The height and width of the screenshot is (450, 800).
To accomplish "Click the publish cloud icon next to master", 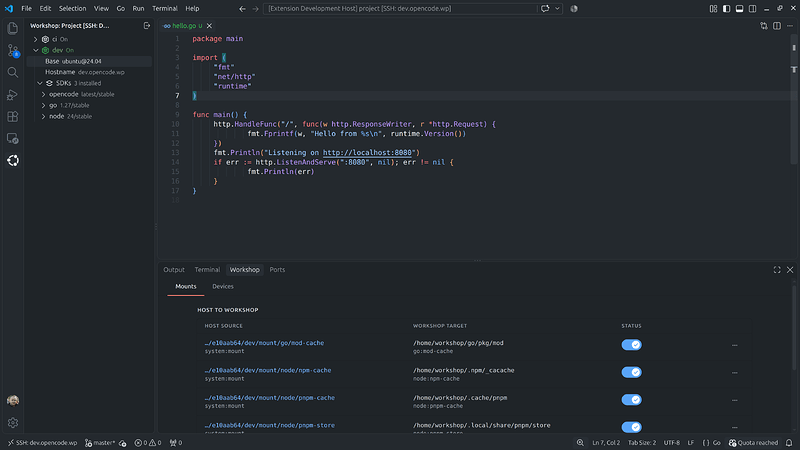I will tap(122, 443).
